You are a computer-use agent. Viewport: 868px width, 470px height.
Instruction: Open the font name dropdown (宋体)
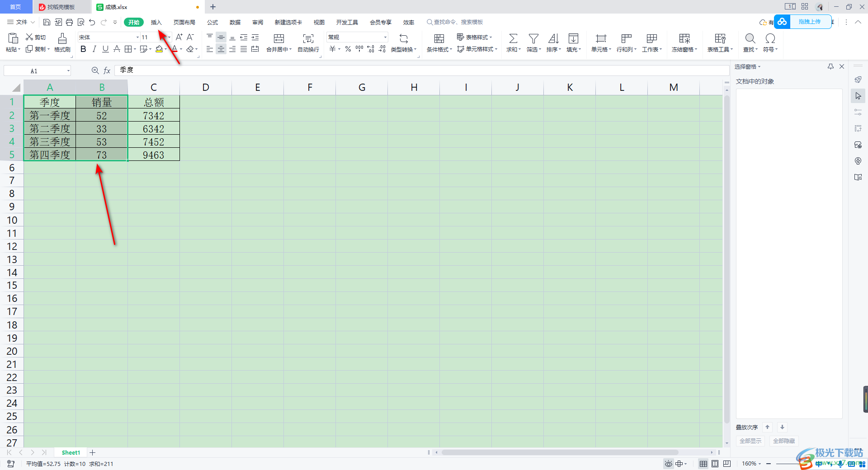click(137, 37)
